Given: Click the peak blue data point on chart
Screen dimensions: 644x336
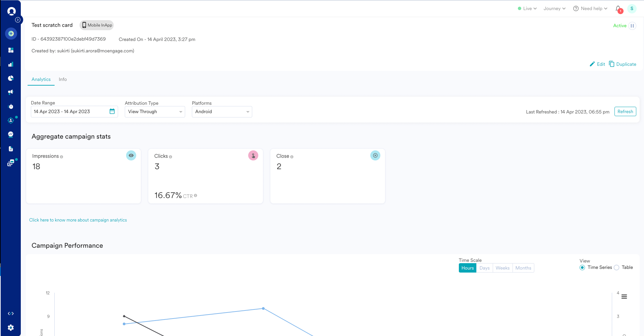Looking at the screenshot, I should point(263,308).
